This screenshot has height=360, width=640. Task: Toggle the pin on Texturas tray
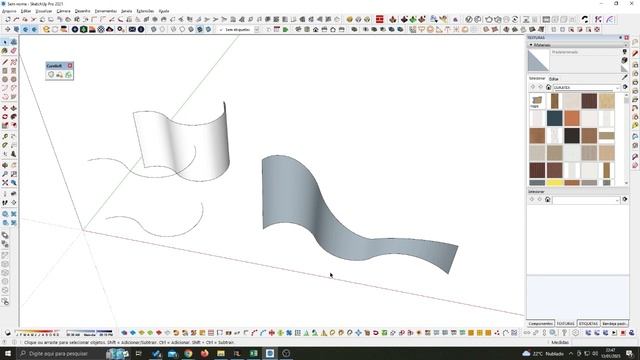[x=620, y=38]
